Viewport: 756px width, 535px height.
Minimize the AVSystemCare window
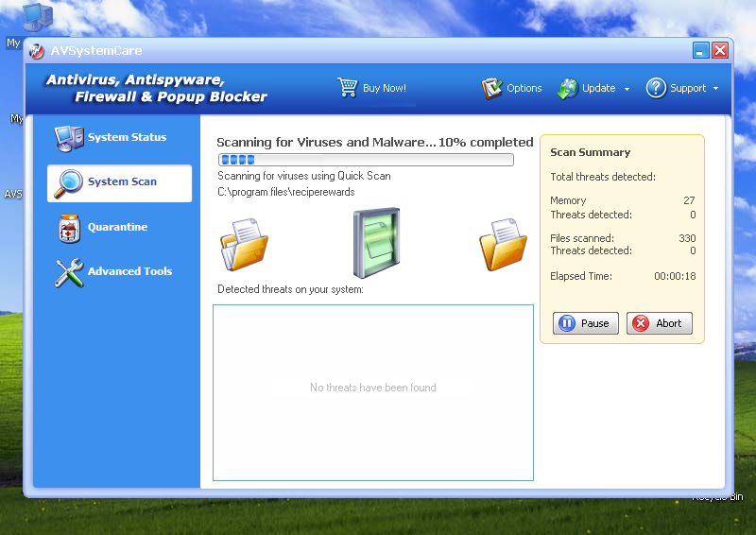(x=700, y=50)
